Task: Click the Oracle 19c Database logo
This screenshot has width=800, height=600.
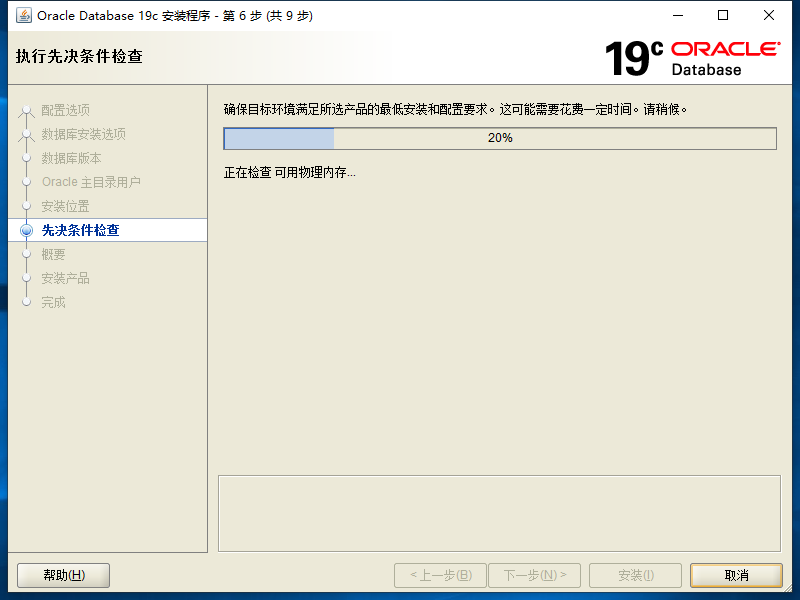Action: [692, 59]
